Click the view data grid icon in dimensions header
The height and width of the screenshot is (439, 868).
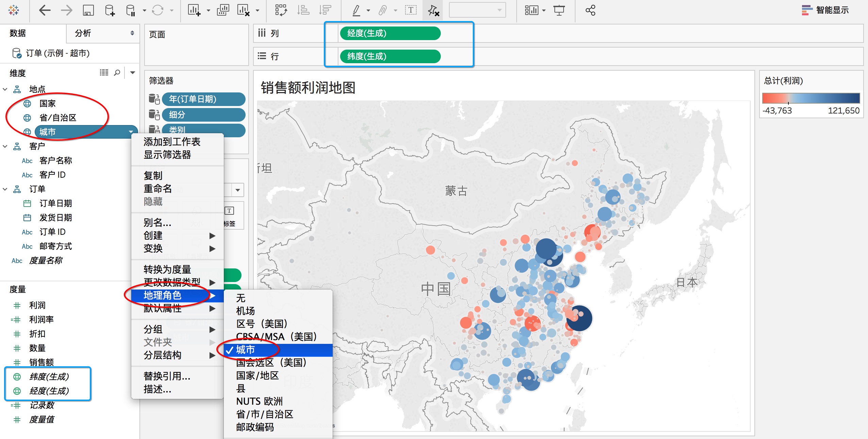point(104,72)
